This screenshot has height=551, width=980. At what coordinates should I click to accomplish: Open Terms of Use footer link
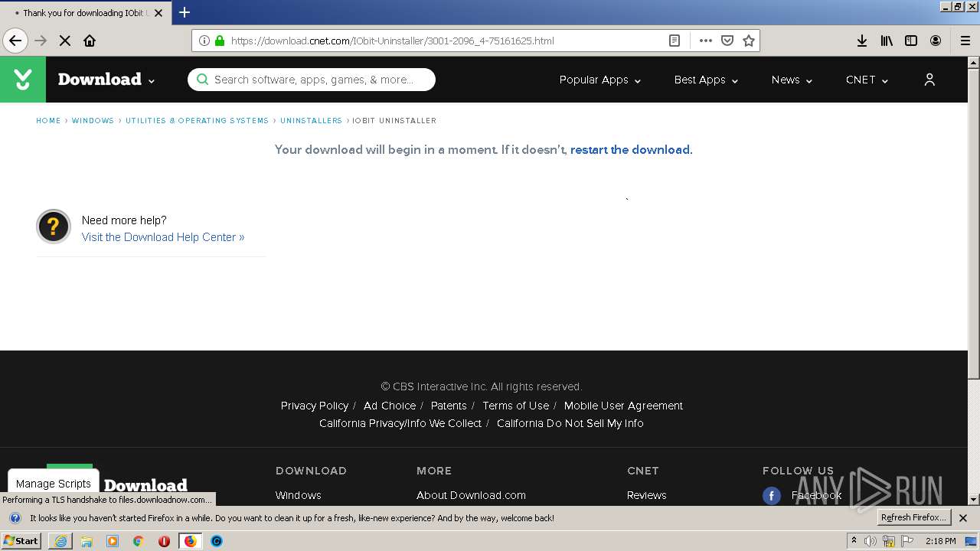tap(515, 406)
